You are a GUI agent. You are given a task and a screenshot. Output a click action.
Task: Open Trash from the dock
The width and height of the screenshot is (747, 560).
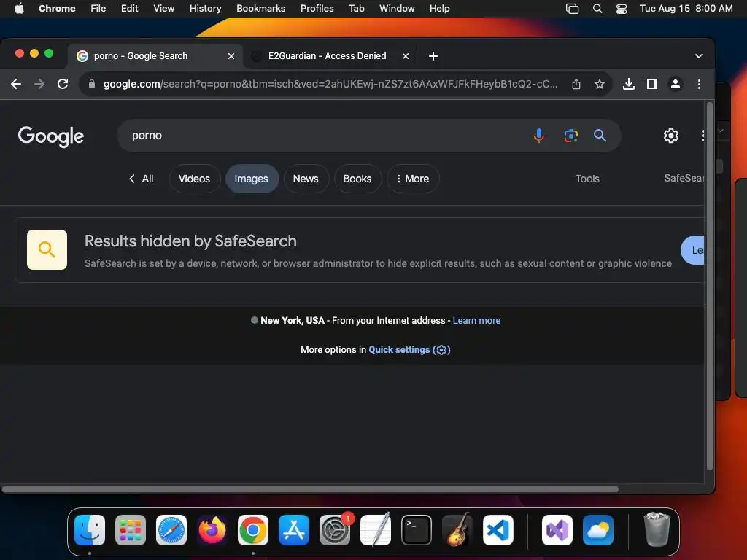(x=657, y=529)
